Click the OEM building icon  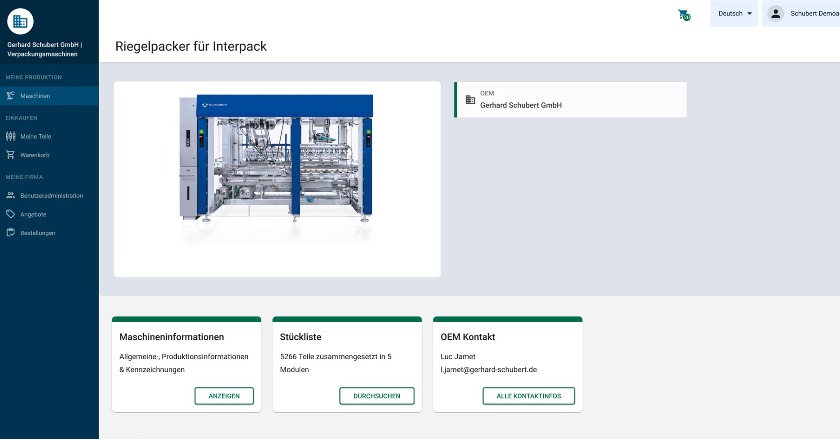coord(470,99)
